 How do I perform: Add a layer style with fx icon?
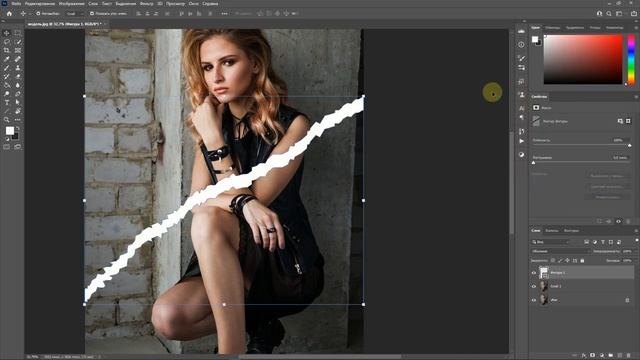584,355
